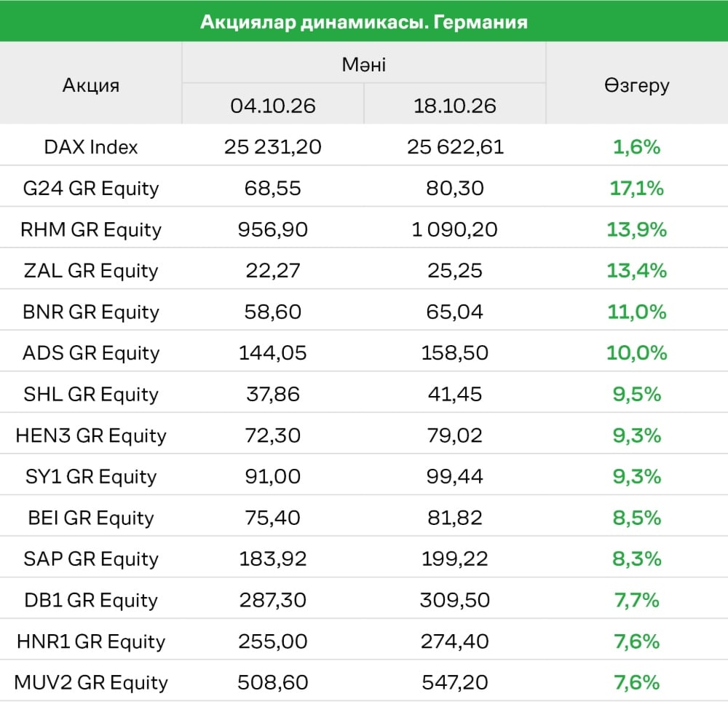Select the 'RHM GR Equity' row label
The image size is (728, 707).
[91, 230]
